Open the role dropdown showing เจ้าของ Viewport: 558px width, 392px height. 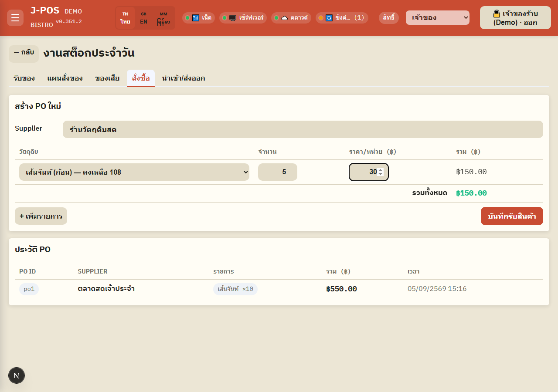tap(438, 18)
